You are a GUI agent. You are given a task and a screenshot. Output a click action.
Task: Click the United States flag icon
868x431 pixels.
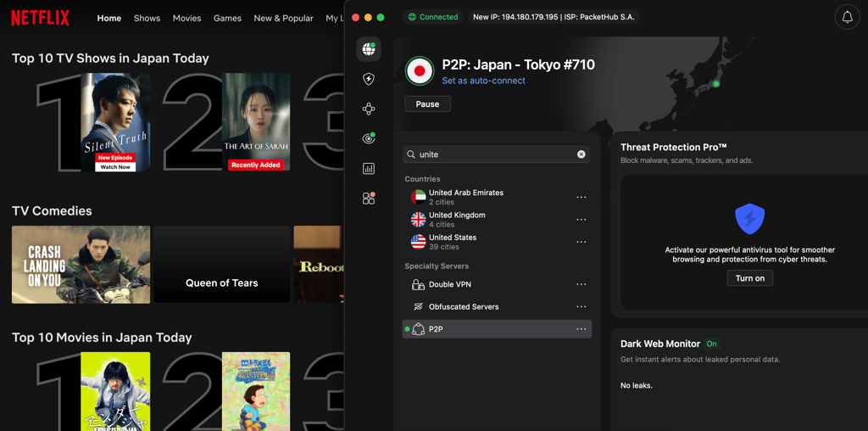point(419,242)
